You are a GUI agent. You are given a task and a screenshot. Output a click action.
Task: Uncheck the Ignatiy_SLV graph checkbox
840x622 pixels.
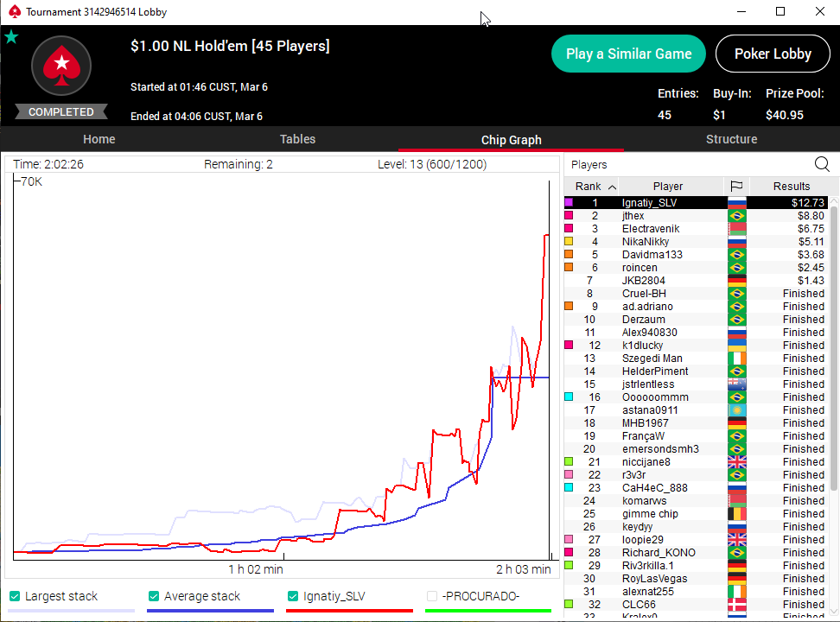coord(293,596)
